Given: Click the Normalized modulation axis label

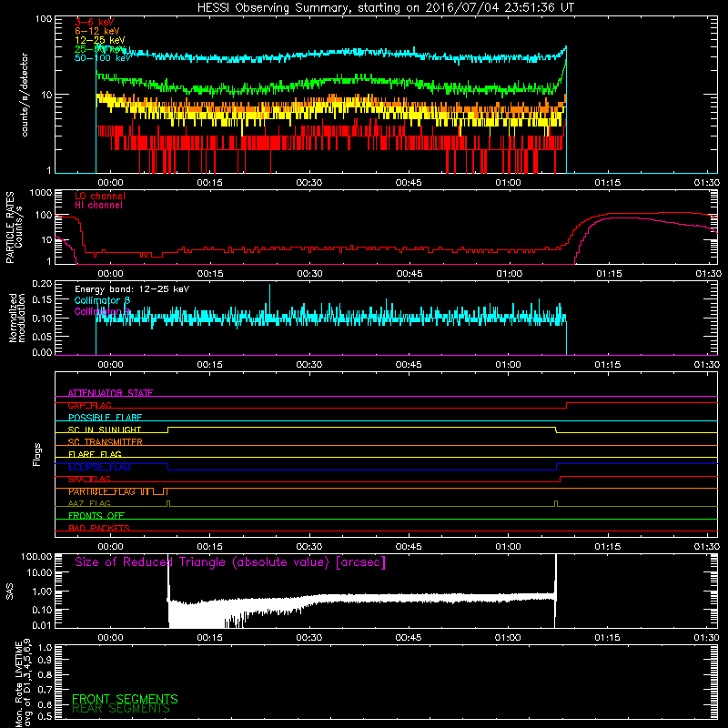Looking at the screenshot, I should point(17,318).
